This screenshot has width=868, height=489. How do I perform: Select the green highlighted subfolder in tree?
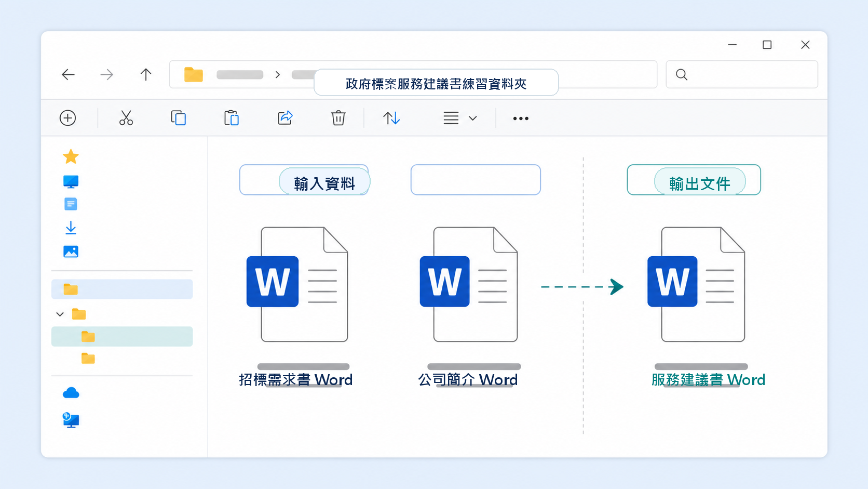(122, 336)
